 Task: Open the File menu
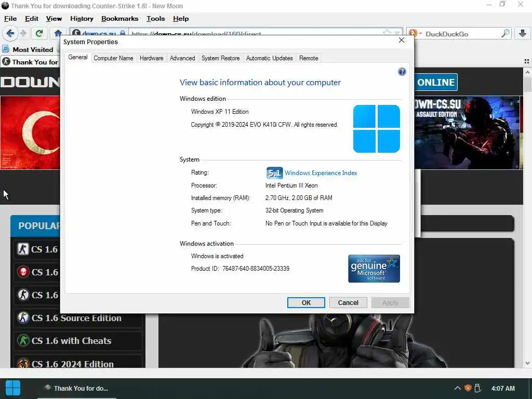coord(10,19)
